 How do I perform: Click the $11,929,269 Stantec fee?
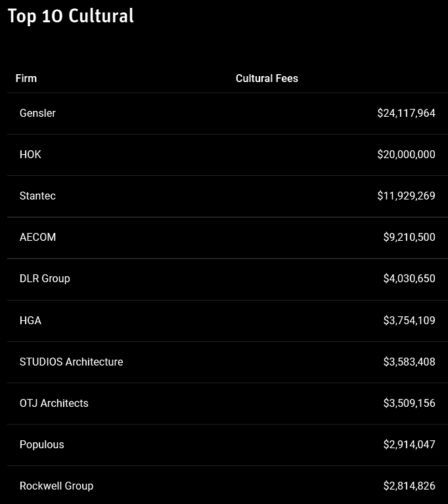(x=406, y=196)
